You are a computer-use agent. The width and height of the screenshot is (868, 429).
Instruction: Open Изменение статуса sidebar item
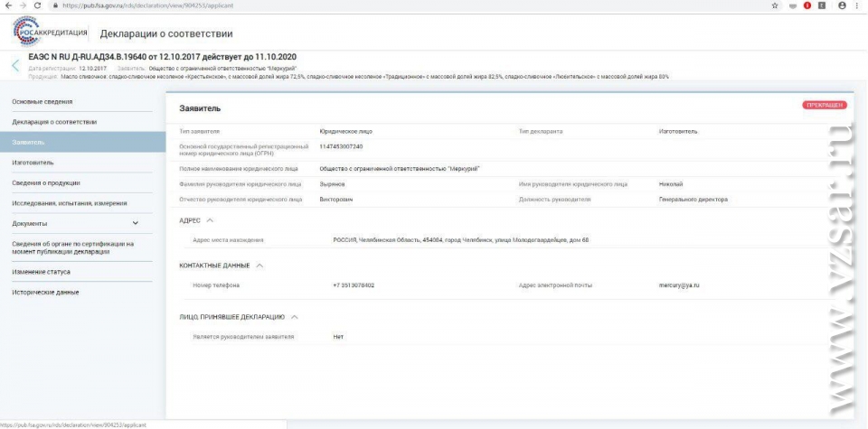click(41, 271)
